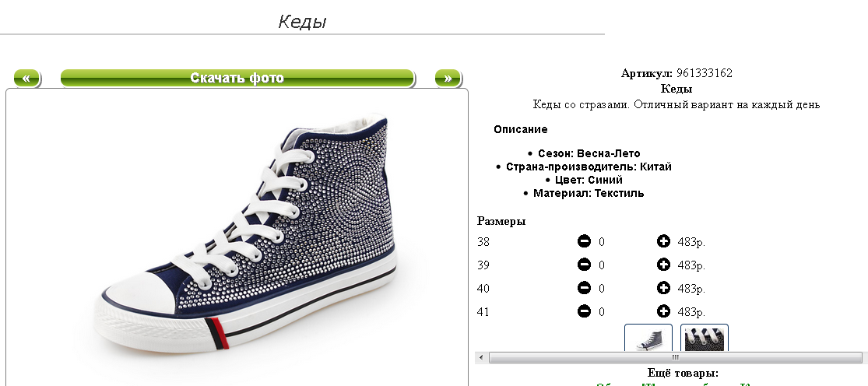
Task: Increase quantity for size 38
Action: [x=663, y=242]
